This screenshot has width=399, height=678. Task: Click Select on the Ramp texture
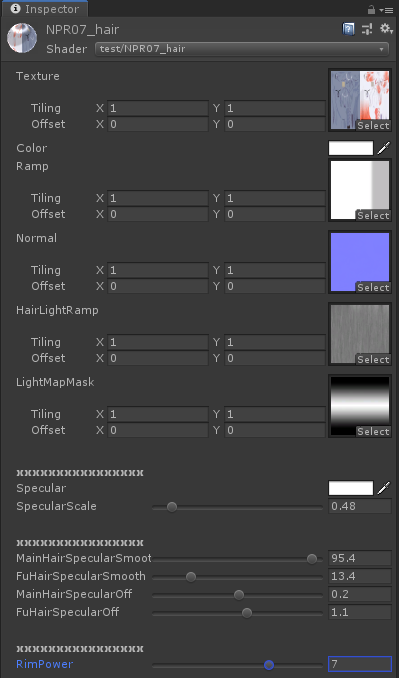[x=373, y=215]
